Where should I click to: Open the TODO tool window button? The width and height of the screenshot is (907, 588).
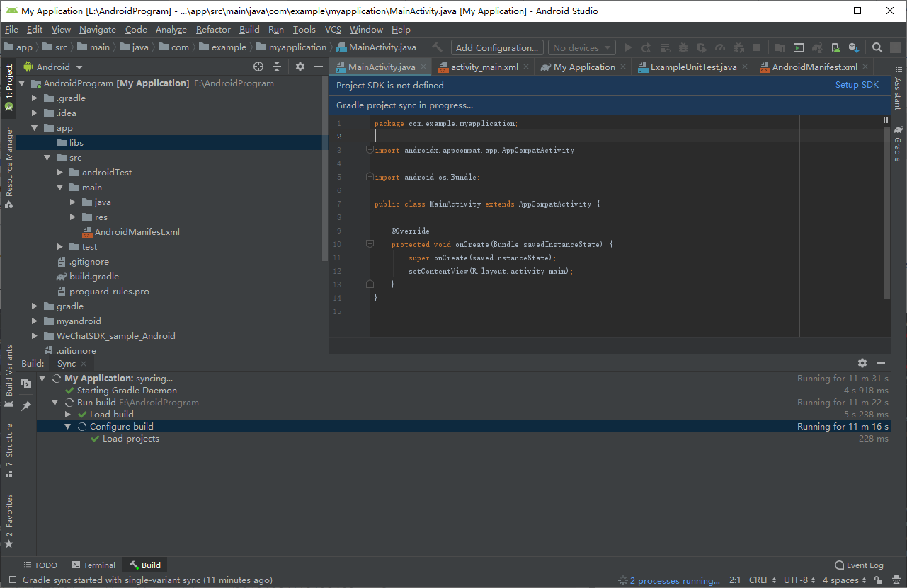(40, 565)
